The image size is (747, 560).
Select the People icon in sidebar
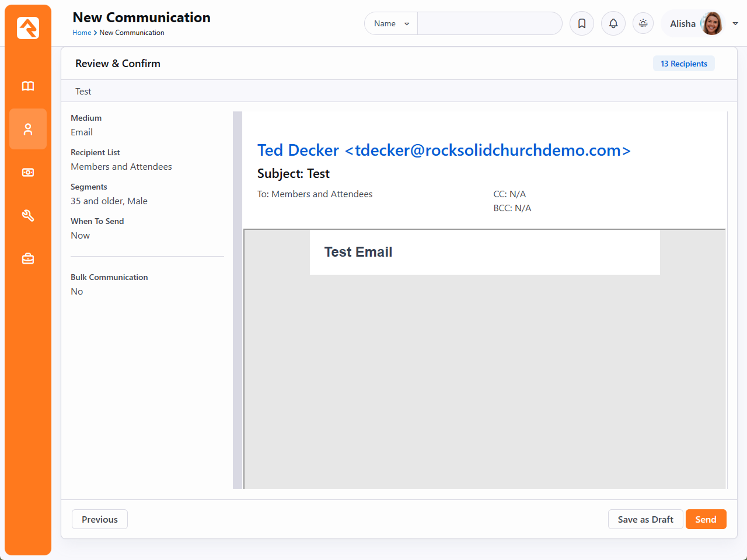pyautogui.click(x=28, y=129)
